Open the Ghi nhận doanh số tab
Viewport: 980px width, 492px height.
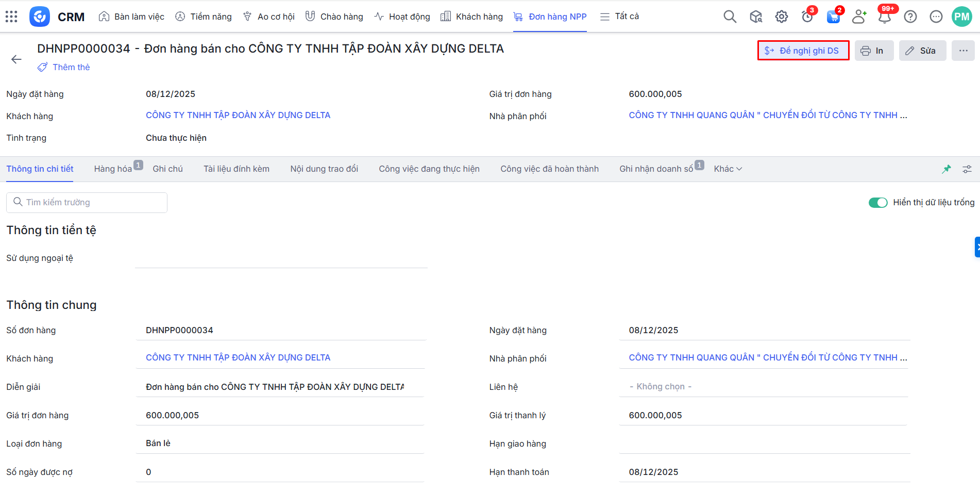(656, 169)
